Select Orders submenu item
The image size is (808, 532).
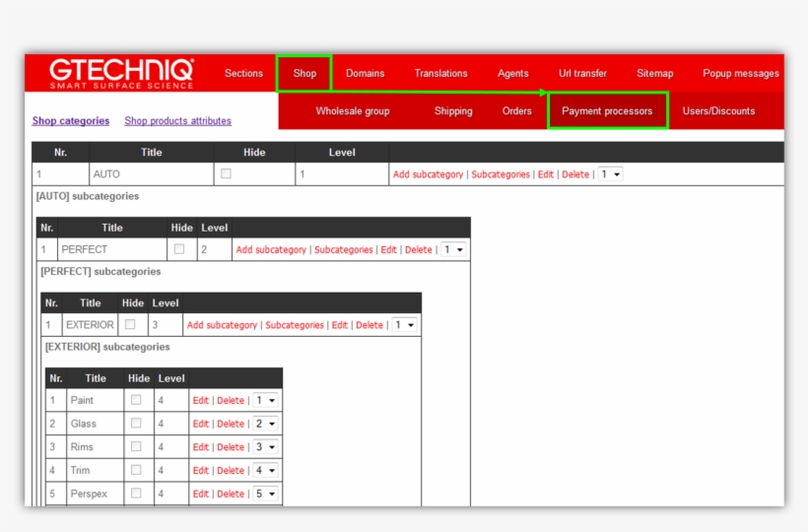517,110
